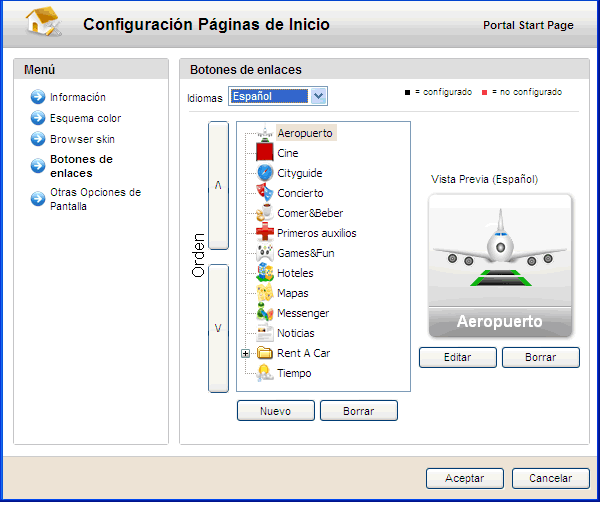
Task: Open the Idiomas language dropdown
Action: point(318,97)
